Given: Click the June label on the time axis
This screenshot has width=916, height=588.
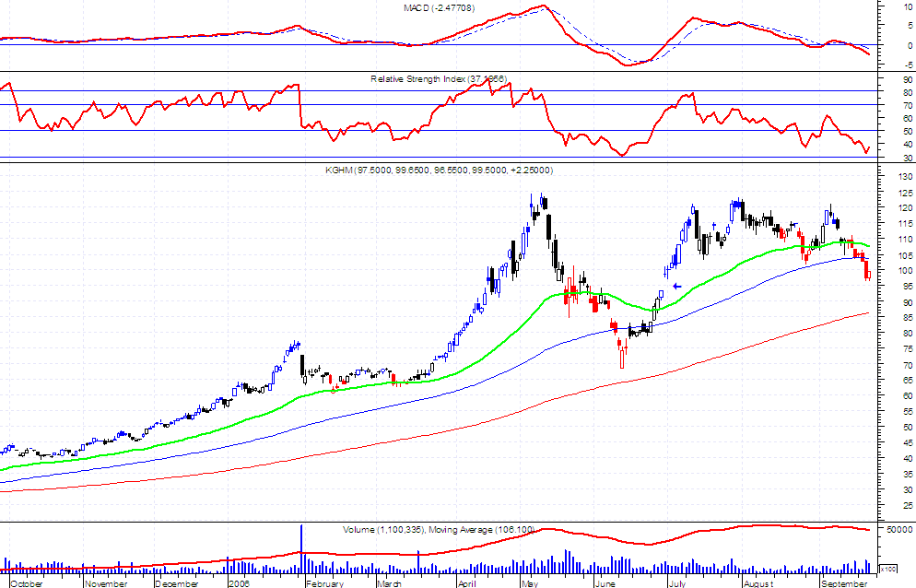Looking at the screenshot, I should (605, 583).
